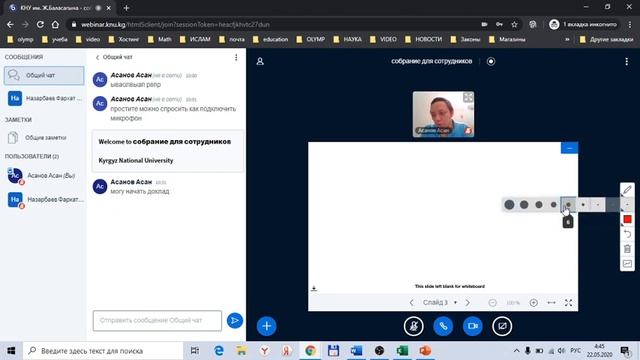Stop sharing your webcam

pyautogui.click(x=473, y=326)
